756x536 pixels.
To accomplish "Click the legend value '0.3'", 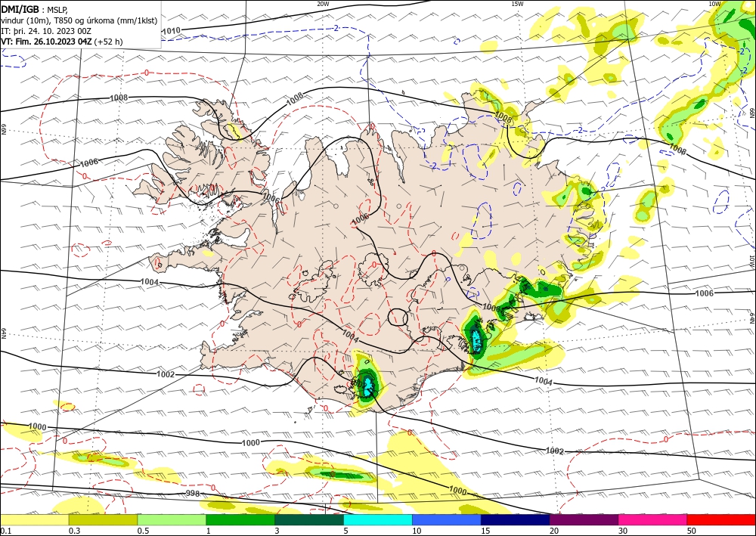I will coord(74,531).
